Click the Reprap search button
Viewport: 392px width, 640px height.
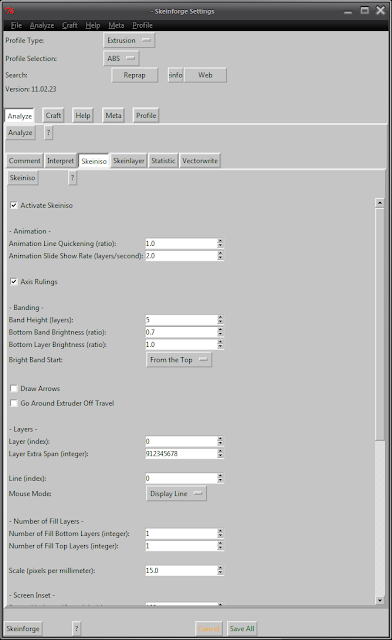pyautogui.click(x=134, y=75)
